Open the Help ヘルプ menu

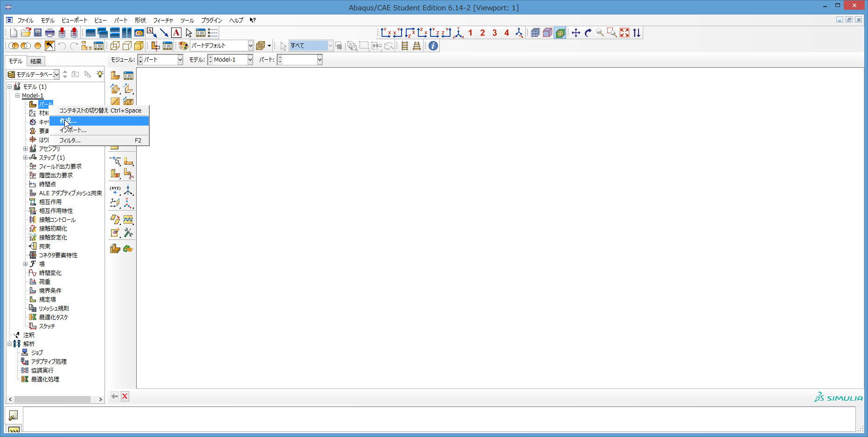click(236, 21)
